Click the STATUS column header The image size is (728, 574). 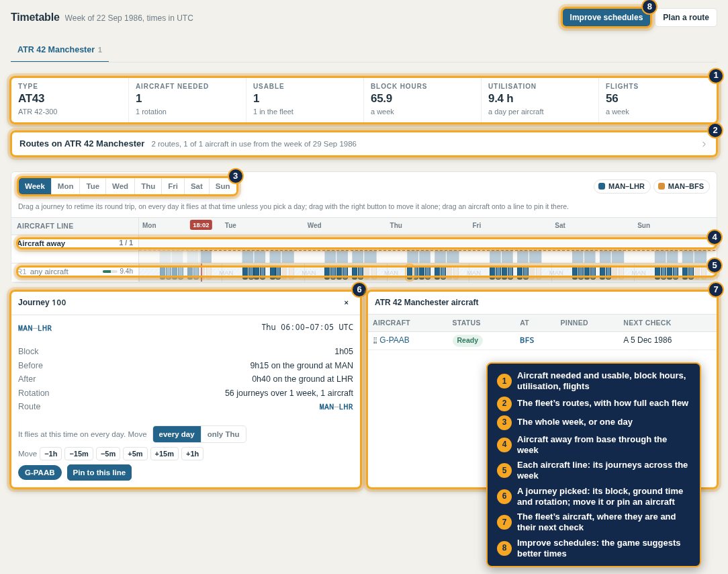(467, 323)
